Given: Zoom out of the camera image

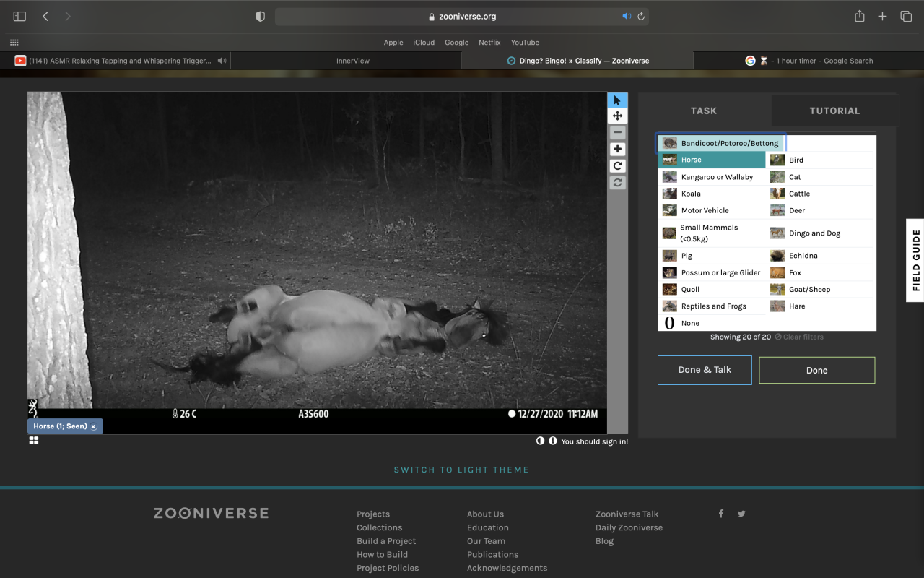Looking at the screenshot, I should click(617, 133).
